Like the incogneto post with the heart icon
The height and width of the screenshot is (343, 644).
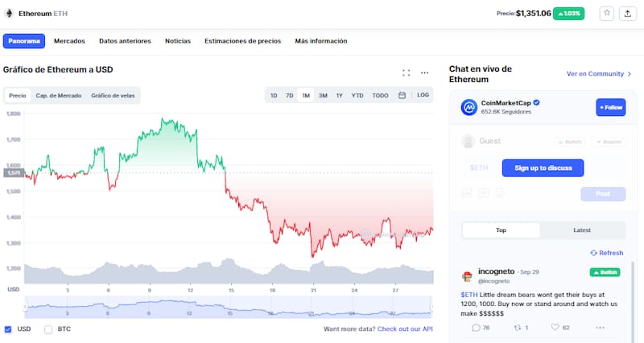(x=555, y=328)
